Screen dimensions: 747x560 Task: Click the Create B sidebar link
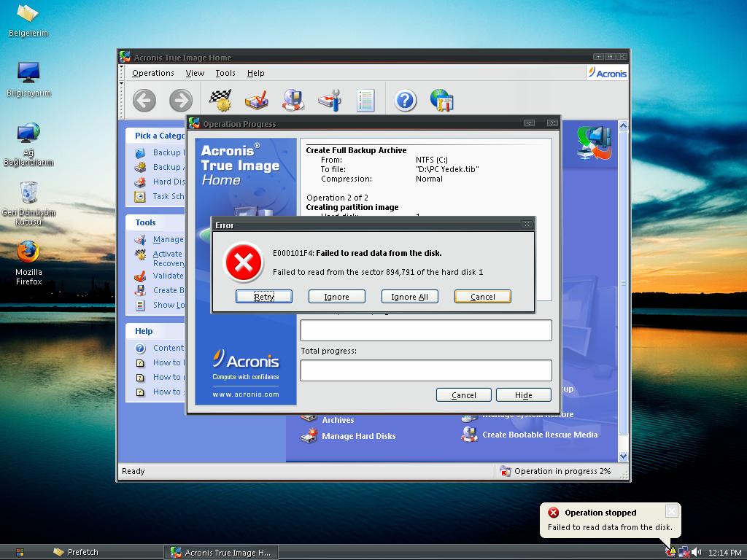[169, 290]
